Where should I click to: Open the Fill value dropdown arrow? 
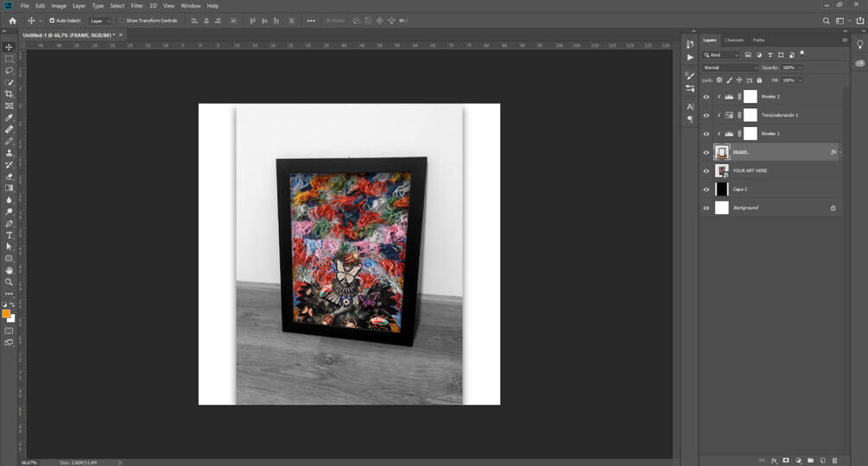click(800, 80)
